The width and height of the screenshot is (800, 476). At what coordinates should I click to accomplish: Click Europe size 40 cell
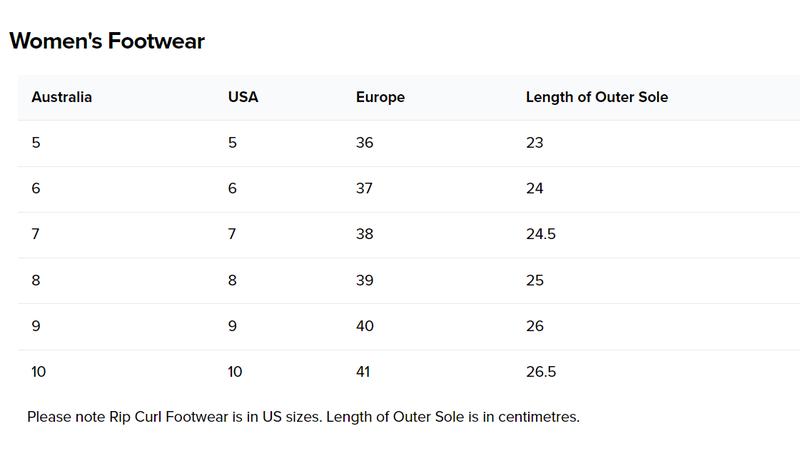click(365, 325)
